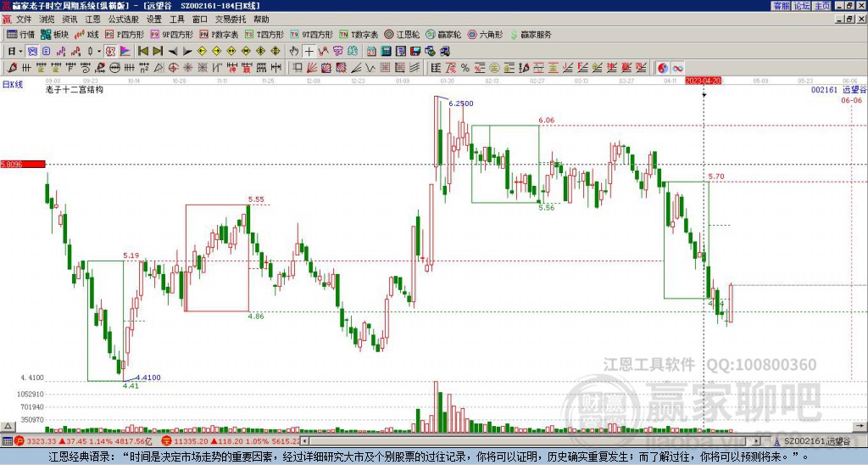Jump to first bar with skip-back arrow

(x=143, y=52)
